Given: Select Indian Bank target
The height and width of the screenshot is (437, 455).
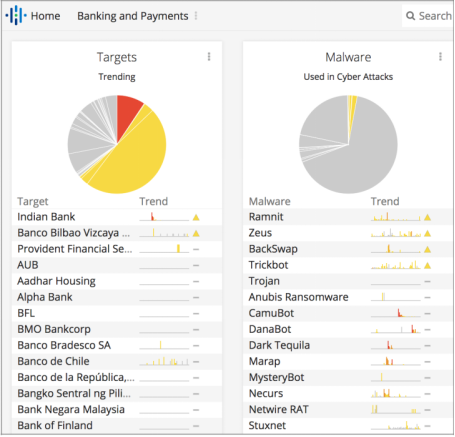Looking at the screenshot, I should point(117,217).
